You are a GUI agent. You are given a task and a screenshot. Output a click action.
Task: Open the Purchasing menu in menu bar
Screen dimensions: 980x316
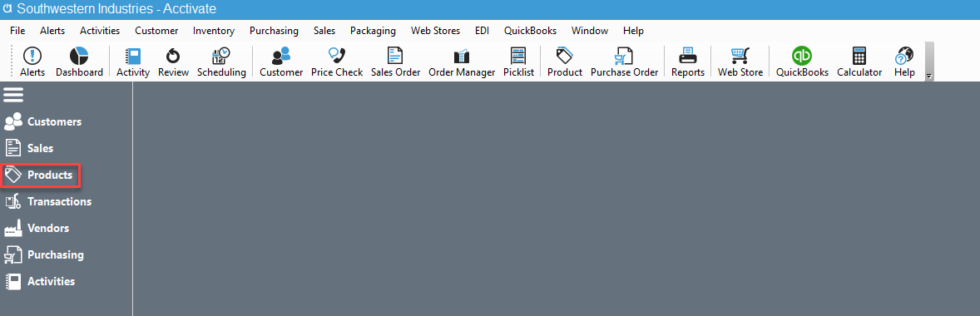pyautogui.click(x=274, y=31)
